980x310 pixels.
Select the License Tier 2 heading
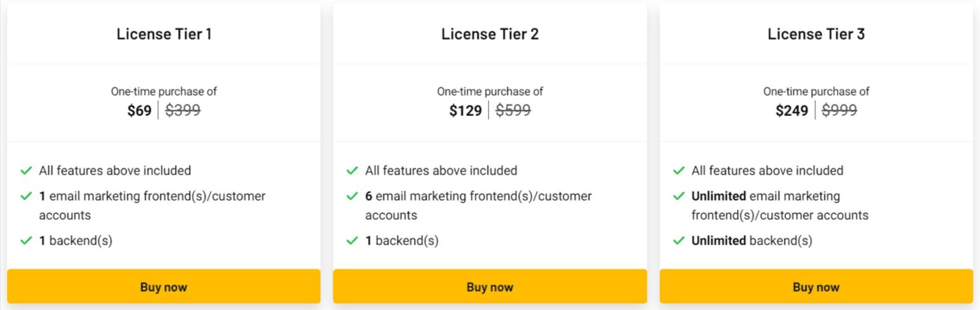(x=490, y=34)
